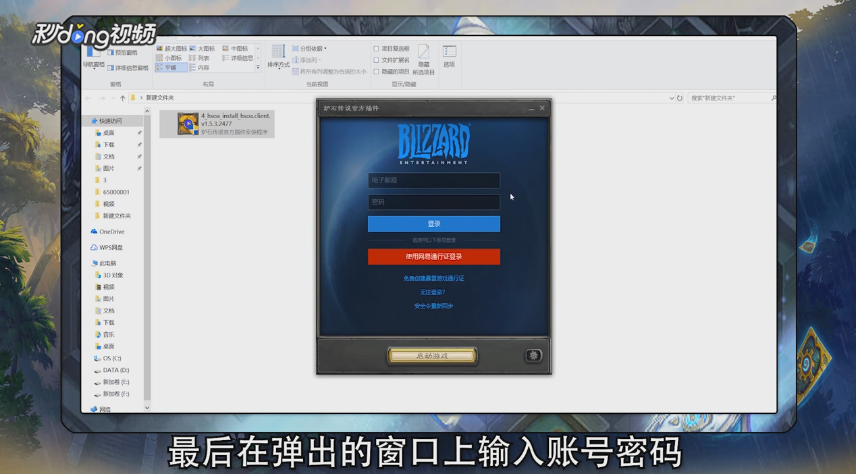This screenshot has width=856, height=474.
Task: Click red 使用网易通行证登录 button
Action: click(x=434, y=257)
